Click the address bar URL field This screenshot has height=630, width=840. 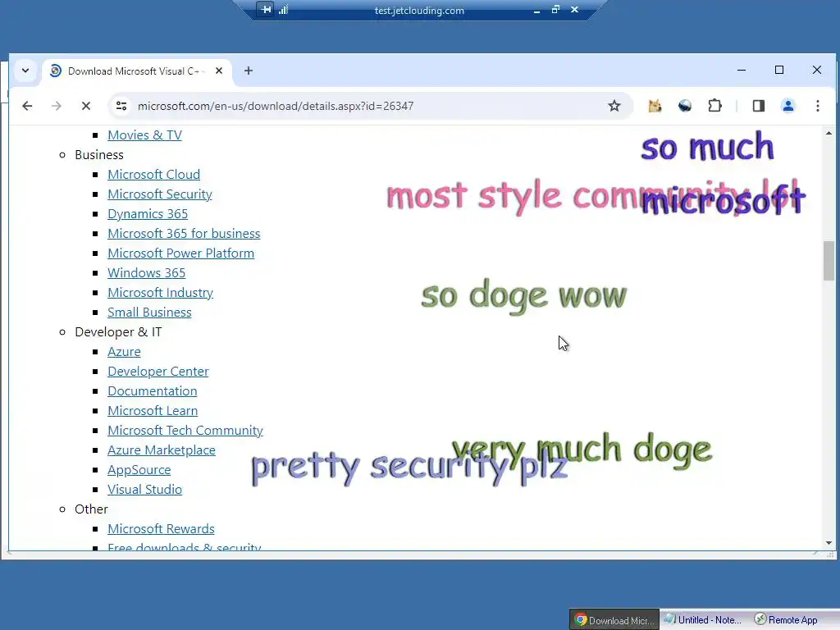pos(370,106)
